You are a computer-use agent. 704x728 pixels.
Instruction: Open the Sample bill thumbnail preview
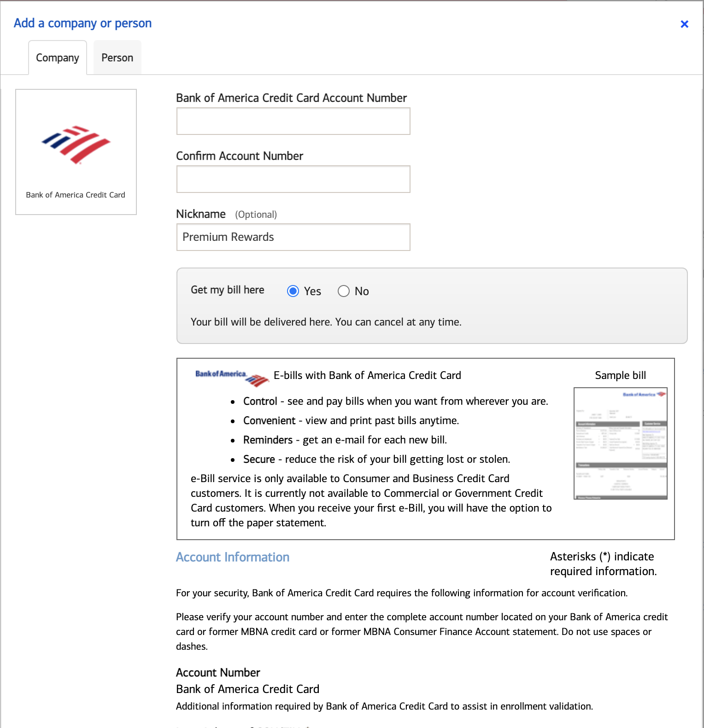coord(620,443)
